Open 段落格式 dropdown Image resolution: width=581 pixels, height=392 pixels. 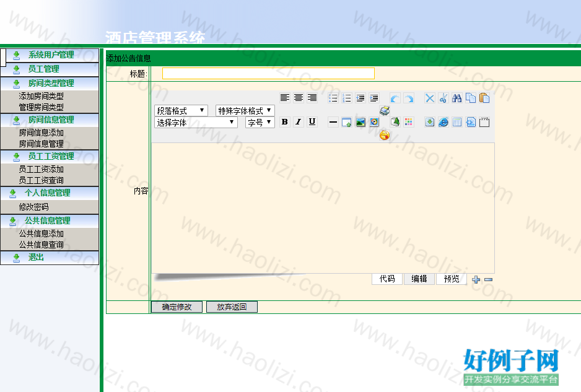(x=181, y=110)
